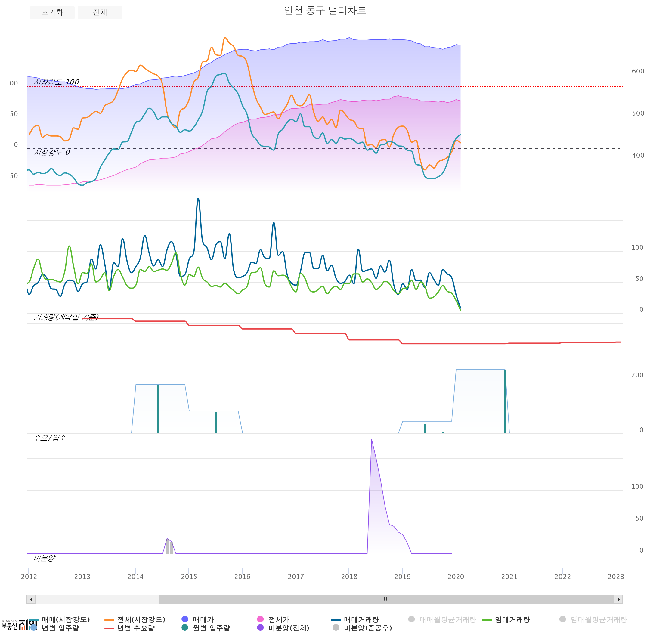Click the 거래량(계약일 기준) panel label
Image resolution: width=650 pixels, height=644 pixels.
tap(66, 317)
